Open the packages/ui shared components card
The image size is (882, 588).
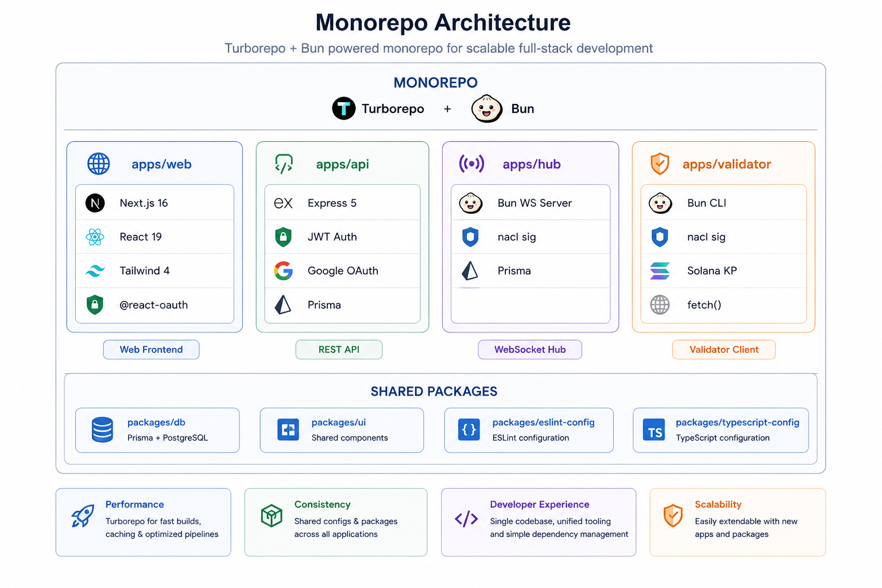[x=342, y=430]
